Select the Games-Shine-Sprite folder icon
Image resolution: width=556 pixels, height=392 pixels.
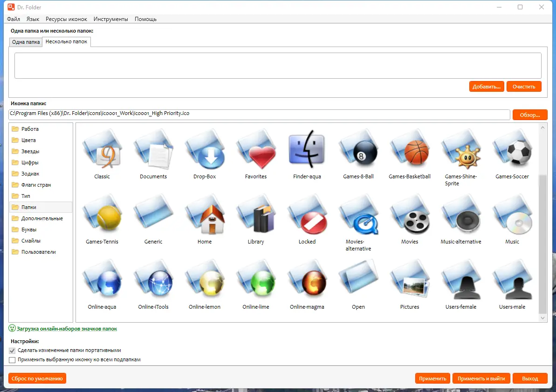(x=460, y=150)
